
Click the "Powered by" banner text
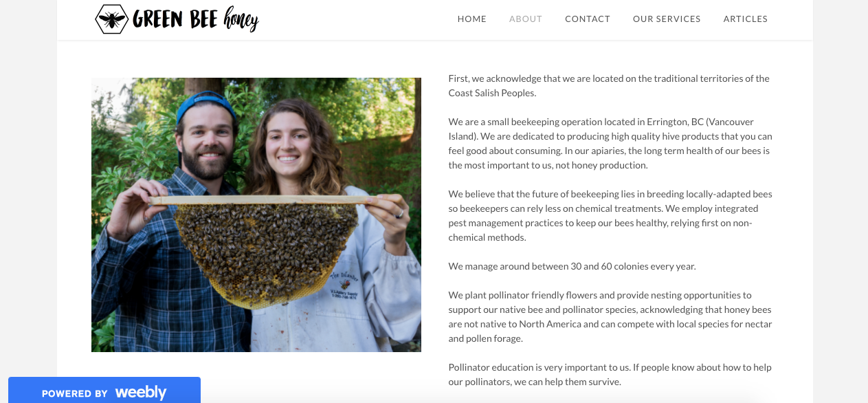point(74,394)
